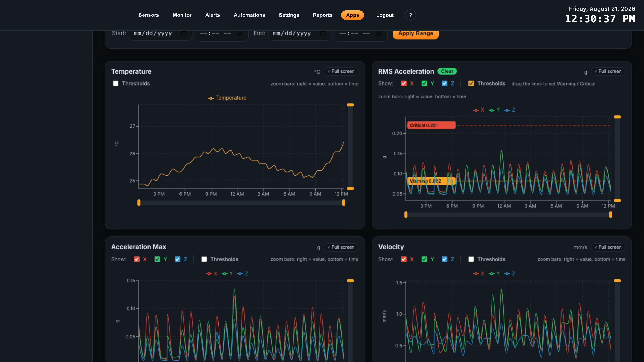Screen dimensions: 644x362
Task: Click the Logout link
Action: pos(385,15)
